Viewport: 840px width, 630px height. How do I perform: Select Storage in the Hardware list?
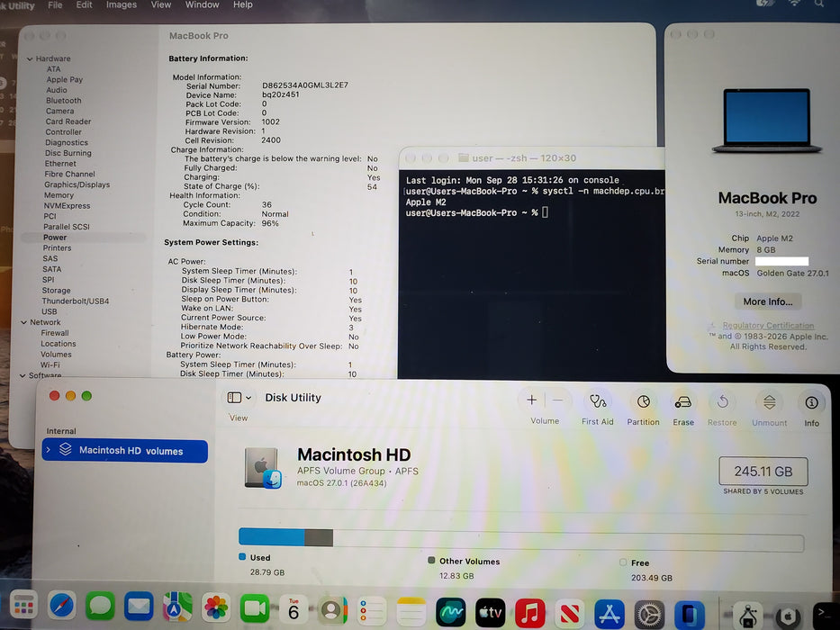tap(56, 291)
